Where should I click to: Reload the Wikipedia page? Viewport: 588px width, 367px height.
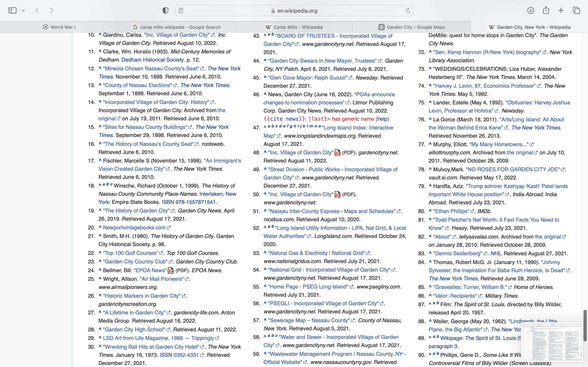(408, 10)
